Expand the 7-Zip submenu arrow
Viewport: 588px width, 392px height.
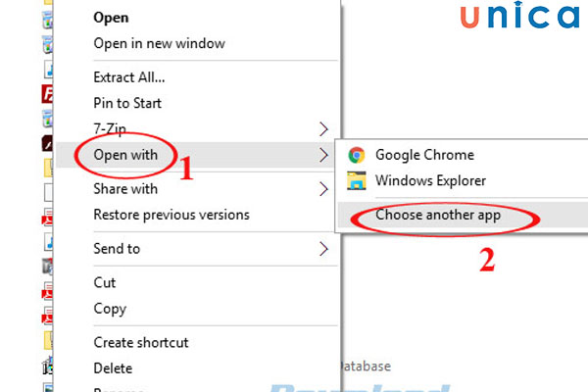pyautogui.click(x=323, y=128)
